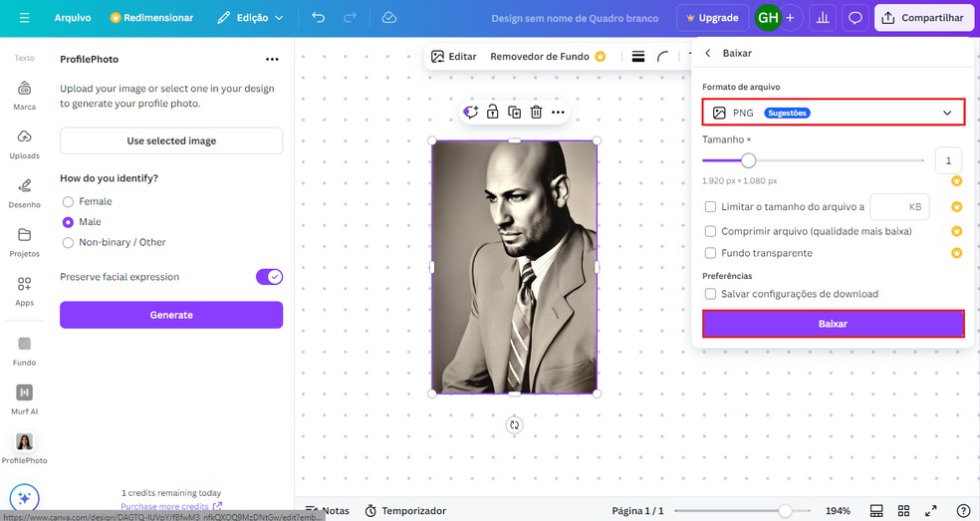Open the Desenho drawing tool
Screen dimensions: 980x521
24,193
